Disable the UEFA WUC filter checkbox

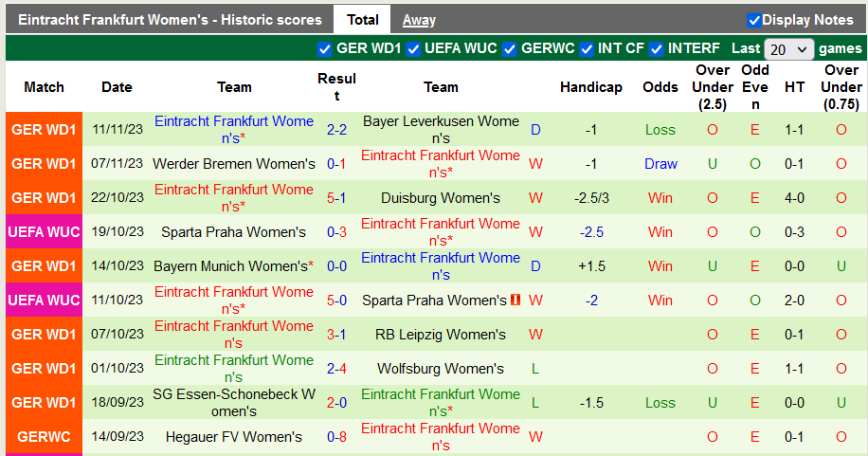pyautogui.click(x=413, y=49)
